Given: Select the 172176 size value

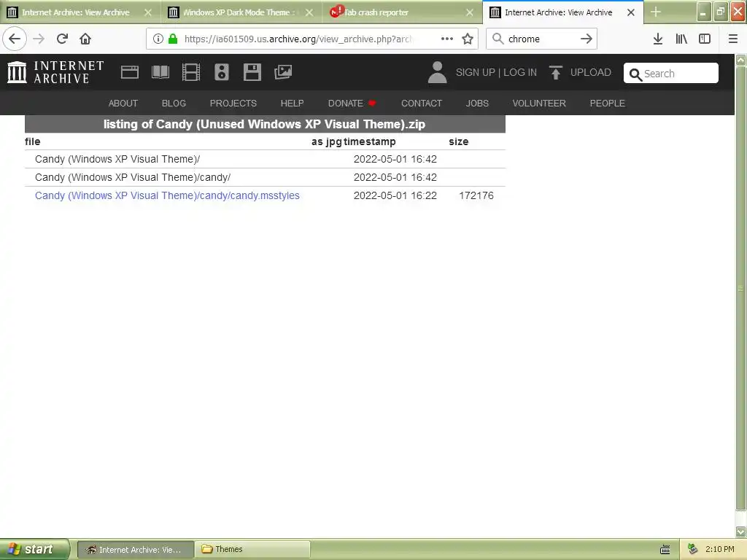Looking at the screenshot, I should [x=476, y=195].
